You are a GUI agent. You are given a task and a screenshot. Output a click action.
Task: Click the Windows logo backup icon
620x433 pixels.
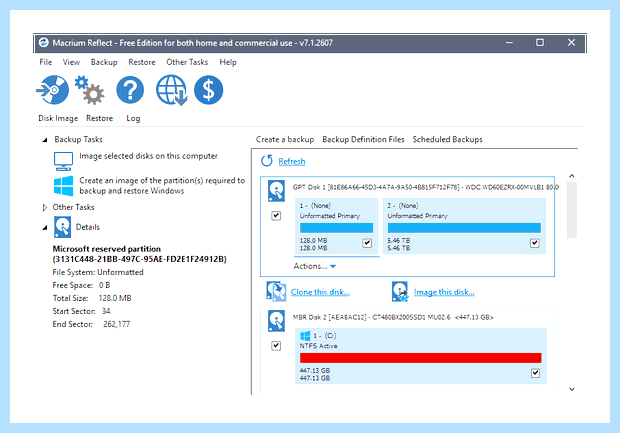(63, 186)
